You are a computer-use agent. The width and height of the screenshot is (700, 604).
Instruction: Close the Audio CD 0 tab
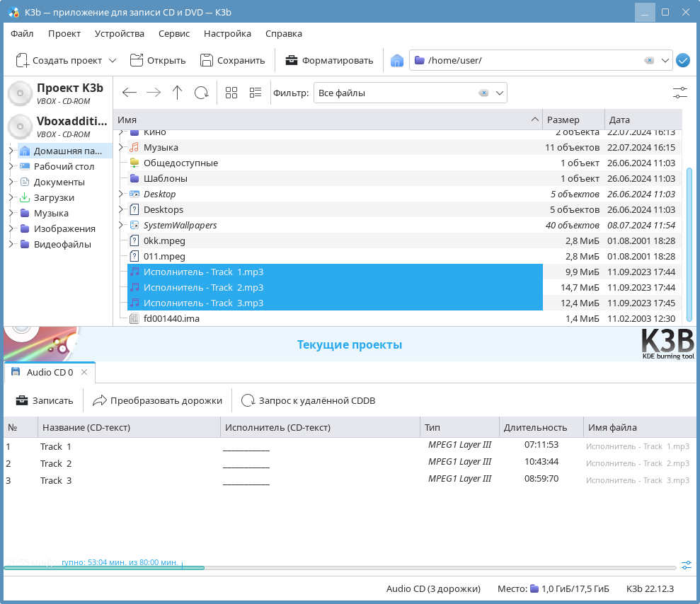tap(84, 372)
